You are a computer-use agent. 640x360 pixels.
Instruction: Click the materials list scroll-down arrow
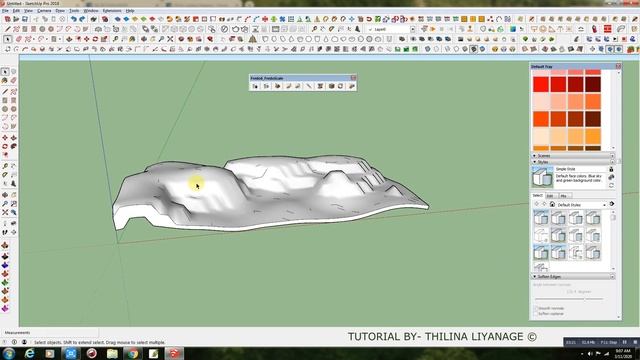(613, 148)
